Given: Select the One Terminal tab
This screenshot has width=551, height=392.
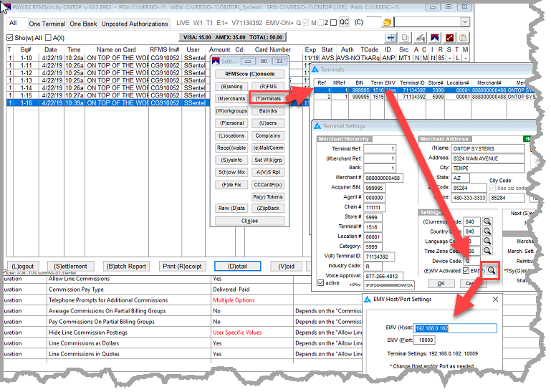Looking at the screenshot, I should 47,24.
